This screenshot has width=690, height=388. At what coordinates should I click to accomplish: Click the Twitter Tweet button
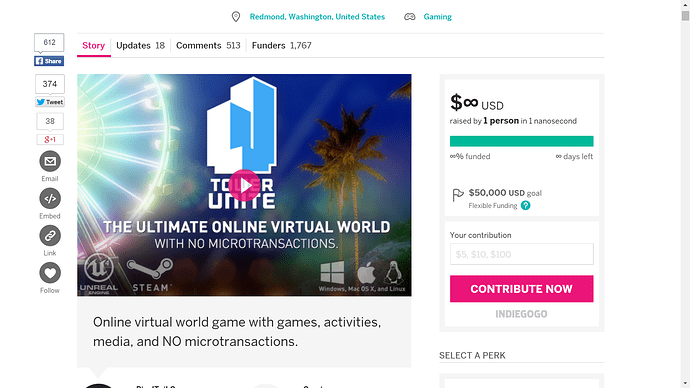pyautogui.click(x=50, y=102)
